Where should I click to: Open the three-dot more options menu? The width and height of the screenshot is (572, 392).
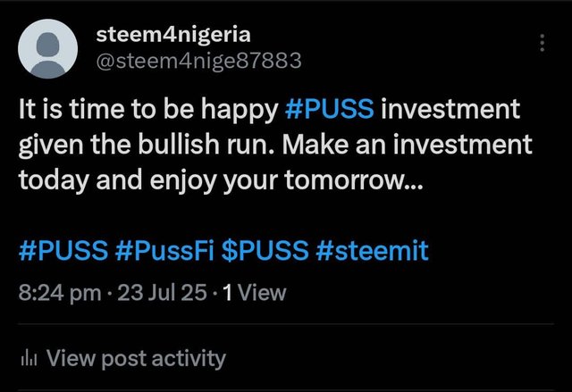click(x=543, y=43)
